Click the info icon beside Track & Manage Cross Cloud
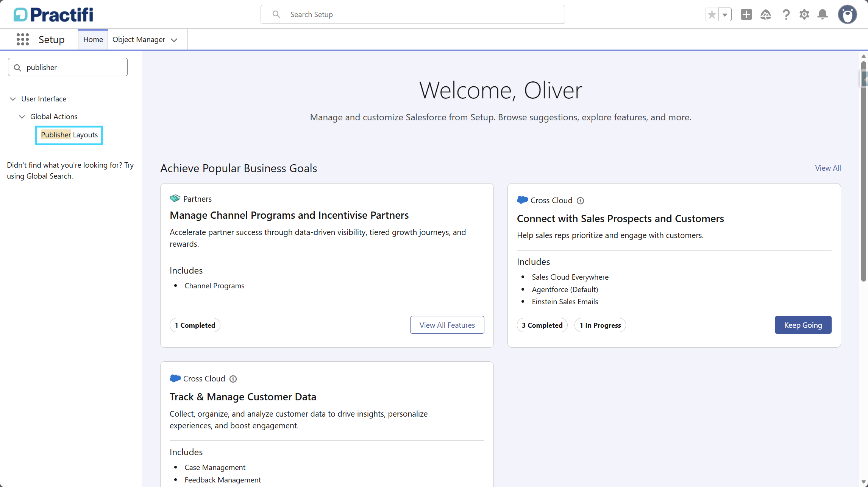868x487 pixels. coord(233,379)
